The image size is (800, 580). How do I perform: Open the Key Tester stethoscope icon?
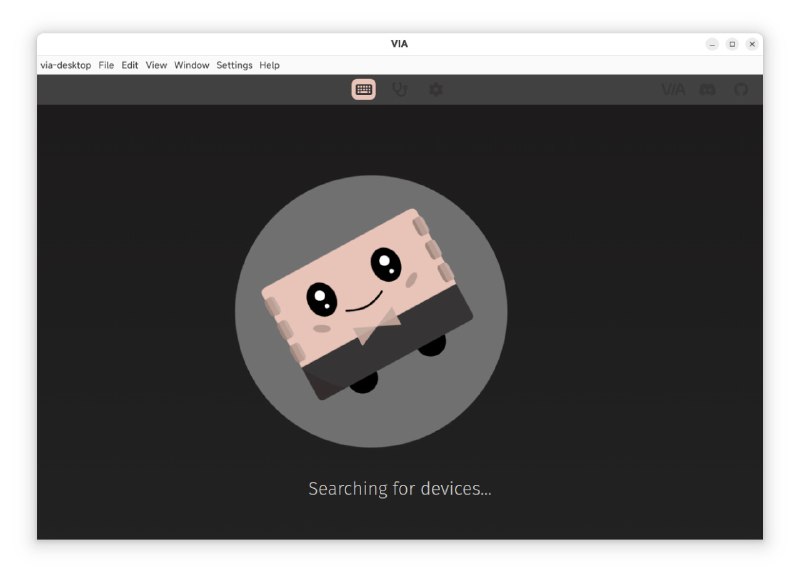point(399,90)
